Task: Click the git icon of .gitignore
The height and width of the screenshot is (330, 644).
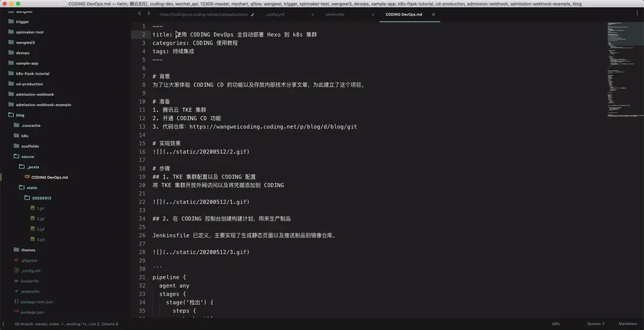Action: 17,260
